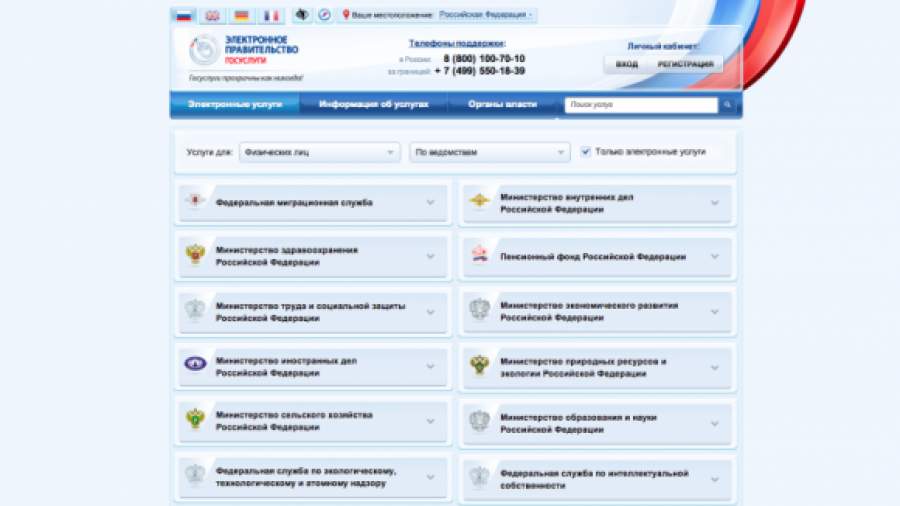Click the Министерство внутренних дел emblem

coord(479,200)
